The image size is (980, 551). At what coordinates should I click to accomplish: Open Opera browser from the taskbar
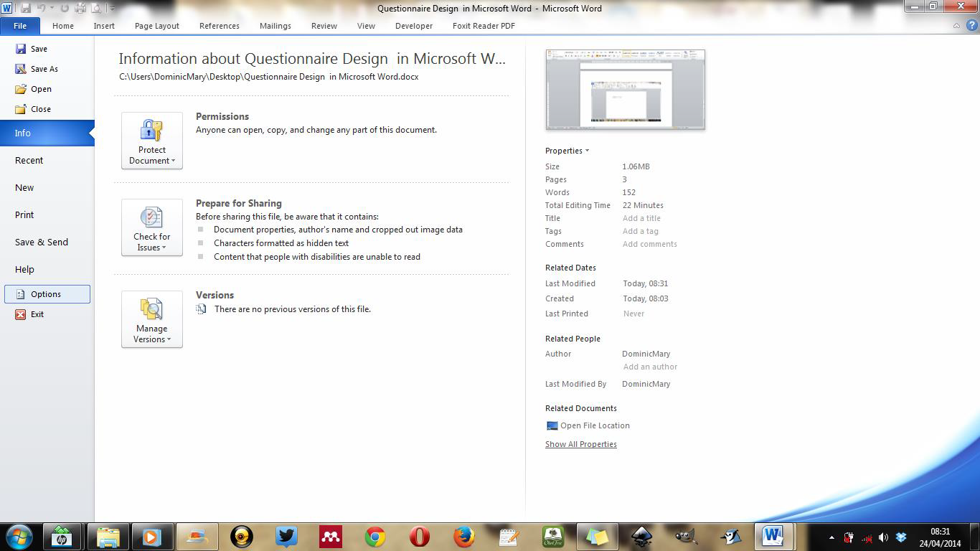click(419, 536)
